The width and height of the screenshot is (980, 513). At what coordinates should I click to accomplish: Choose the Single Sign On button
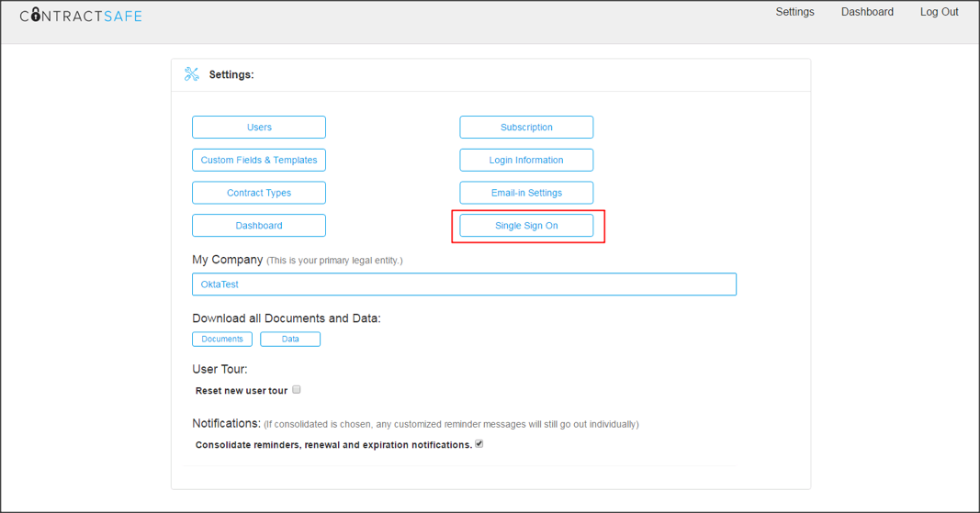coord(526,226)
